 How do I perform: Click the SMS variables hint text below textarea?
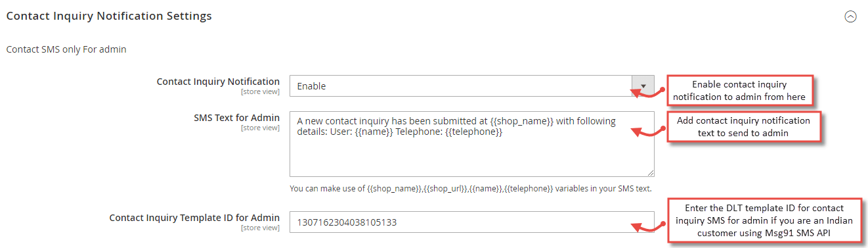pyautogui.click(x=470, y=189)
